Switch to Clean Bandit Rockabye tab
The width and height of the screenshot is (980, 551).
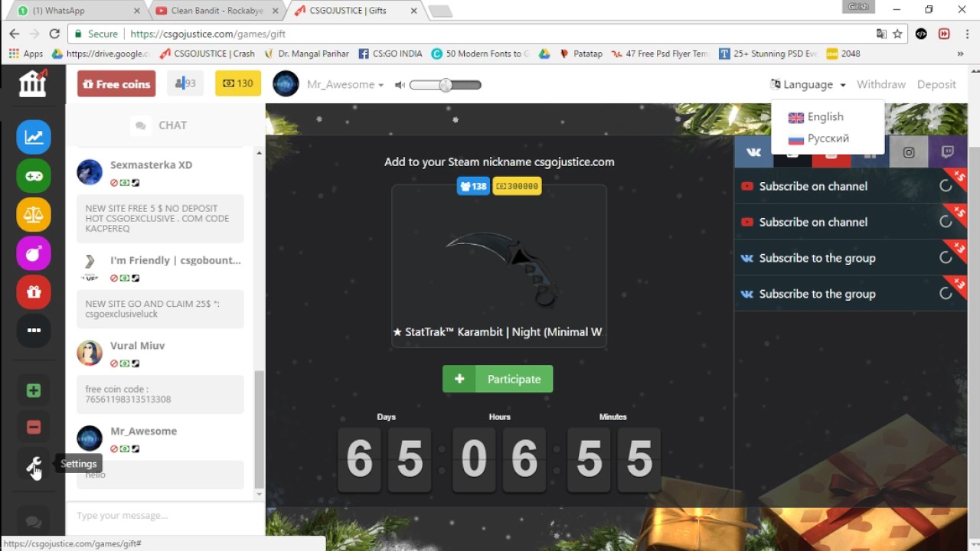(218, 11)
